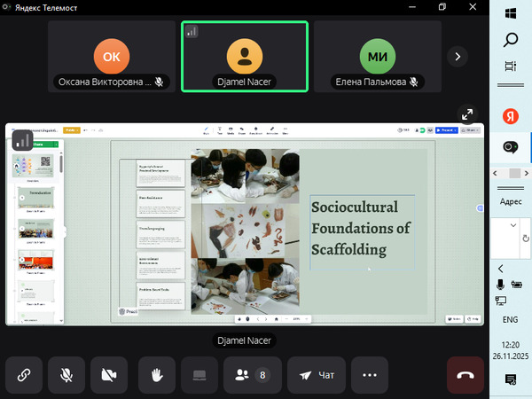
Task: Open the Windows notification center
Action: click(511, 379)
